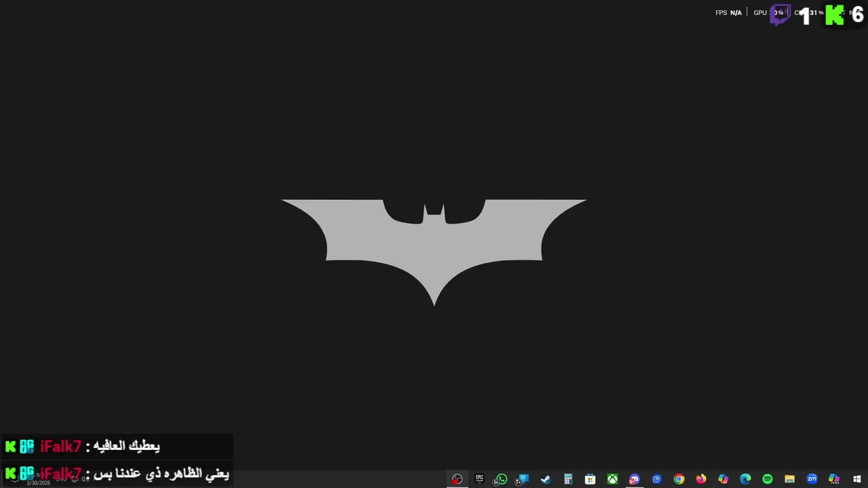Viewport: 868px width, 488px height.
Task: Click the Twitch viewer count overlay icon
Action: (x=780, y=15)
